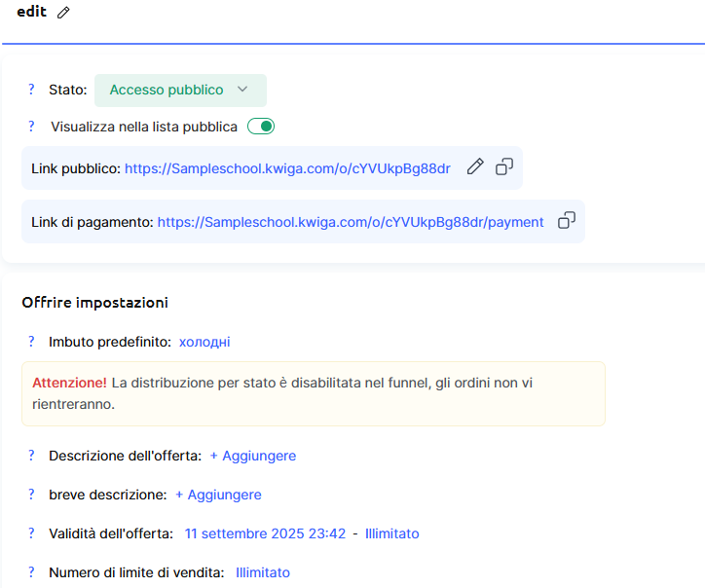The width and height of the screenshot is (705, 588).
Task: Copy the payment link (Link di pagamento)
Action: [566, 221]
